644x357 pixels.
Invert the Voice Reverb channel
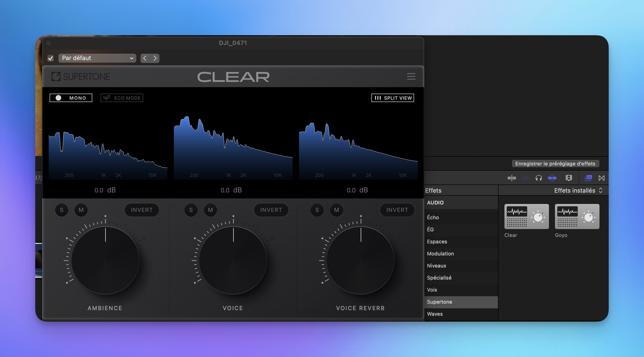click(397, 210)
